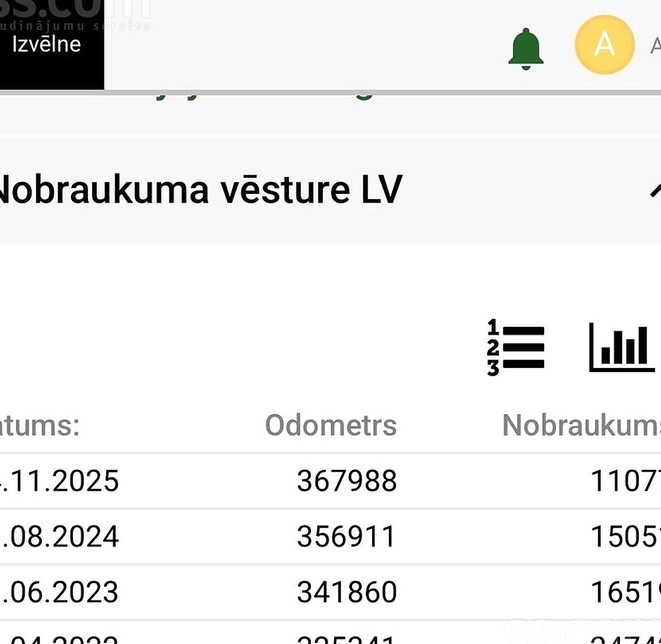Select the 08.2024 mileage row
Viewport: 661px width, 644px height.
click(330, 537)
